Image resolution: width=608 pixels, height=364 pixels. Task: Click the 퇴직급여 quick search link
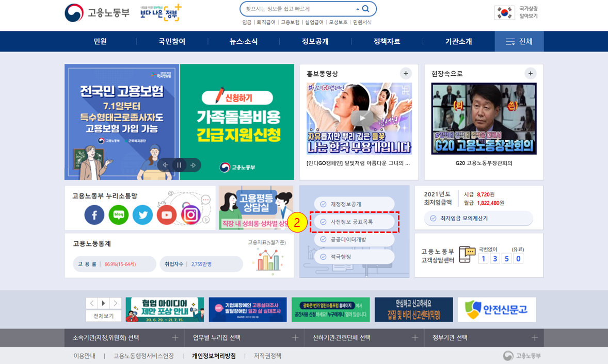click(x=266, y=23)
